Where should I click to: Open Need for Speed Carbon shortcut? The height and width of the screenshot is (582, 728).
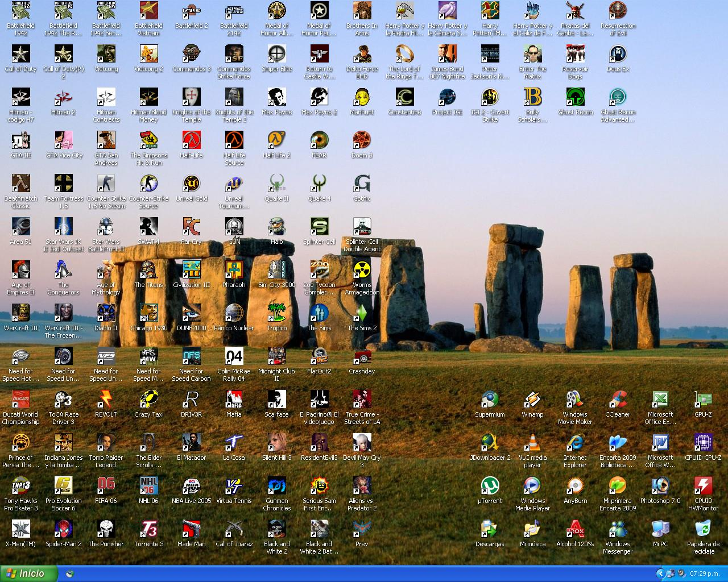pos(192,365)
